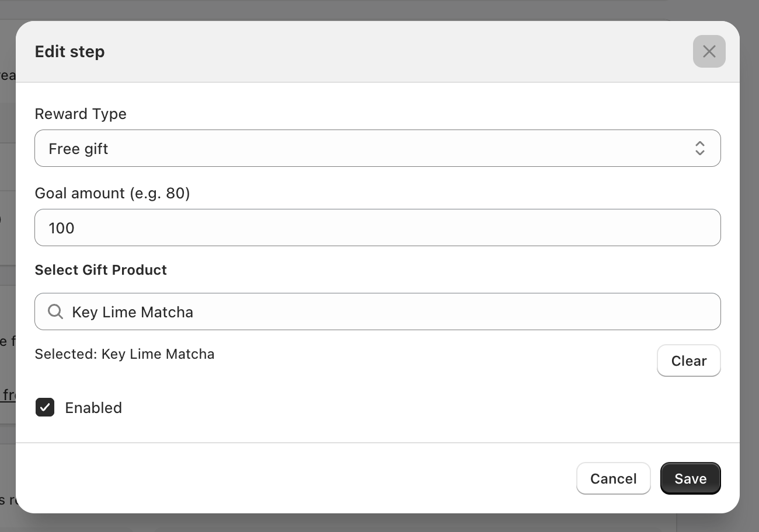Image resolution: width=759 pixels, height=532 pixels.
Task: Click the underlined link behind the dialog
Action: coord(8,395)
